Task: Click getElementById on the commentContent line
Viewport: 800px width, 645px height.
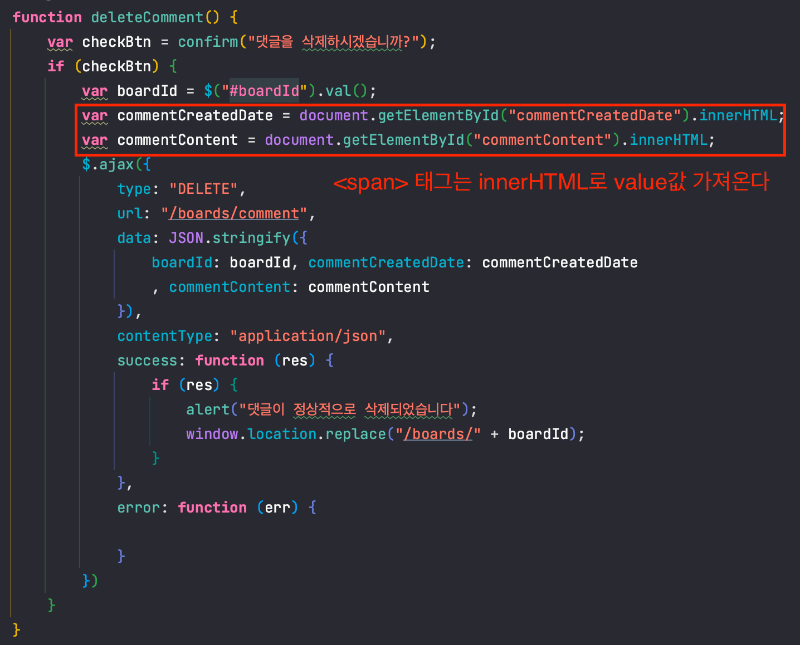Action: point(404,140)
